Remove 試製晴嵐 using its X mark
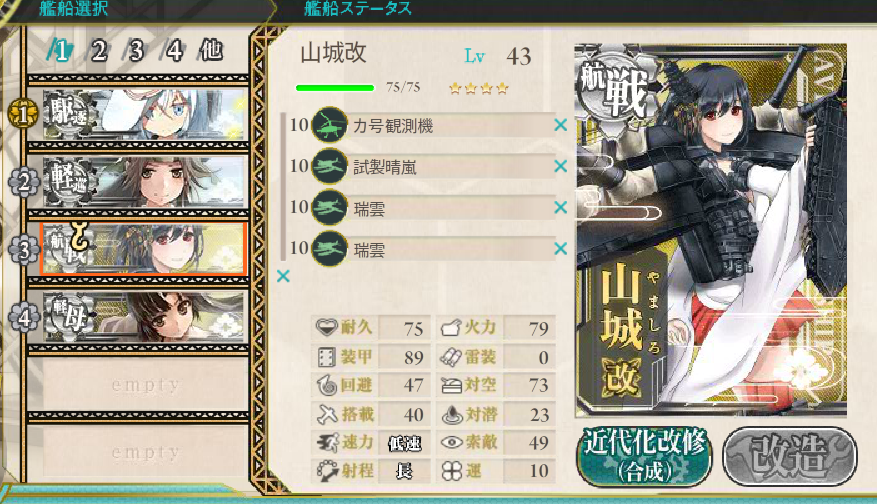The image size is (877, 504). coord(560,166)
